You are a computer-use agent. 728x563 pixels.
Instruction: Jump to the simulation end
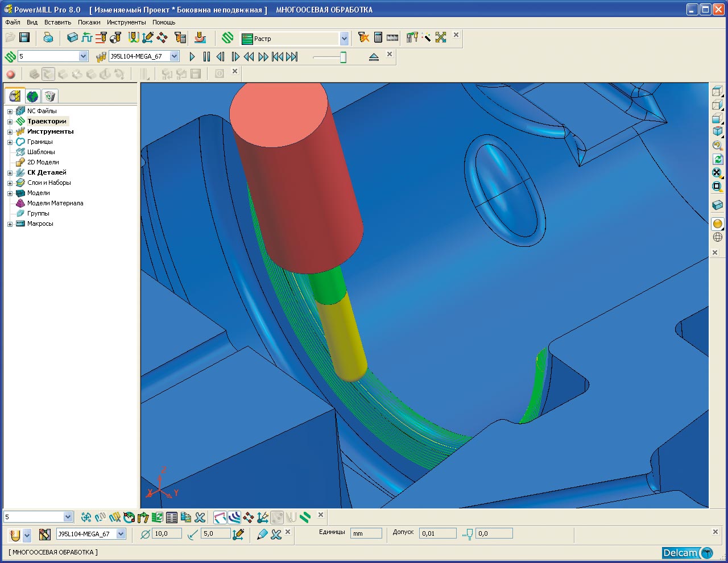[292, 56]
